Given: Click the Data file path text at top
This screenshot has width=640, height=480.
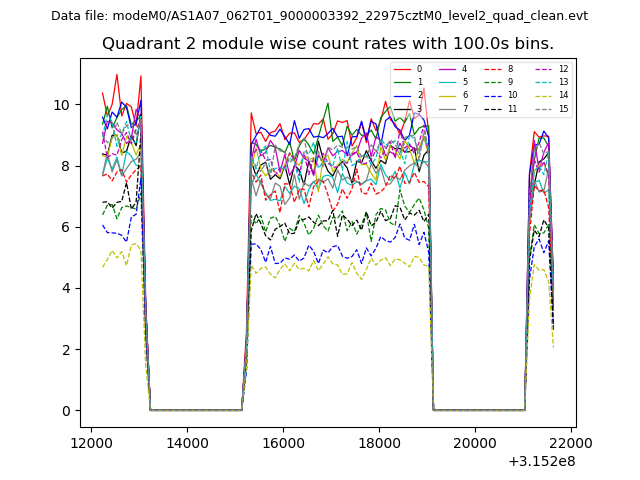Looking at the screenshot, I should [x=319, y=16].
